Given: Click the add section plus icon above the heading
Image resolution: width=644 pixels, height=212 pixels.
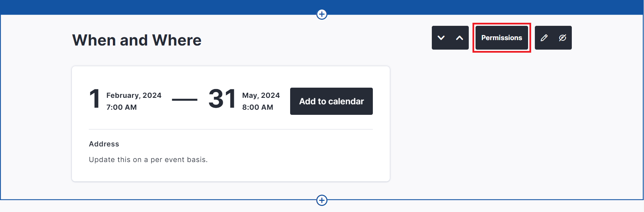Looking at the screenshot, I should pyautogui.click(x=322, y=14).
